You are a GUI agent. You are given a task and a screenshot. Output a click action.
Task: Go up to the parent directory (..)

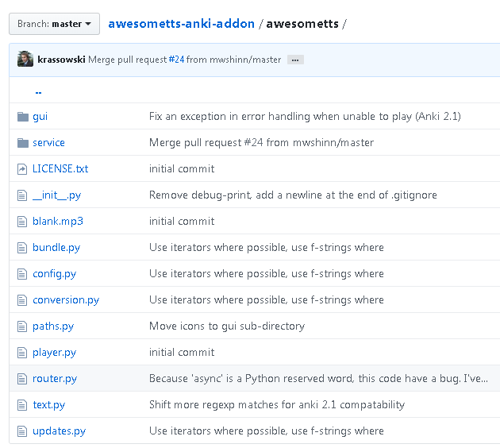click(38, 91)
